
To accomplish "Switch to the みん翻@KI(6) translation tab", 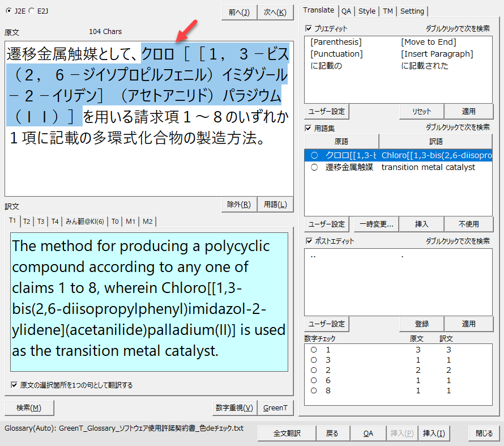I will tap(84, 221).
